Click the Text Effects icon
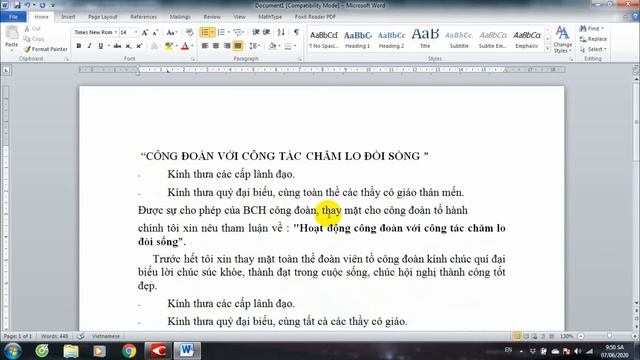The image size is (640, 360). 154,46
